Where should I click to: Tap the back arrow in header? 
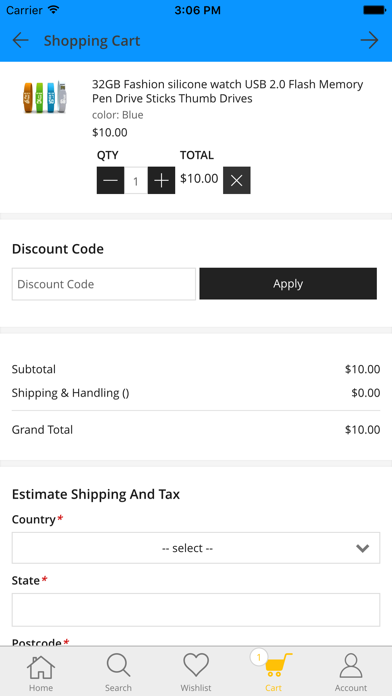tap(20, 40)
